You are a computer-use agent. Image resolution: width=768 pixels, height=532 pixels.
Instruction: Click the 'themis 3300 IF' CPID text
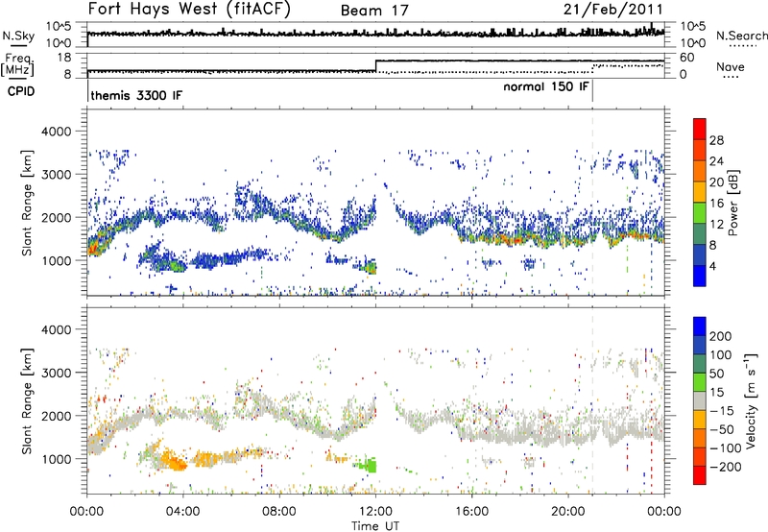[136, 95]
